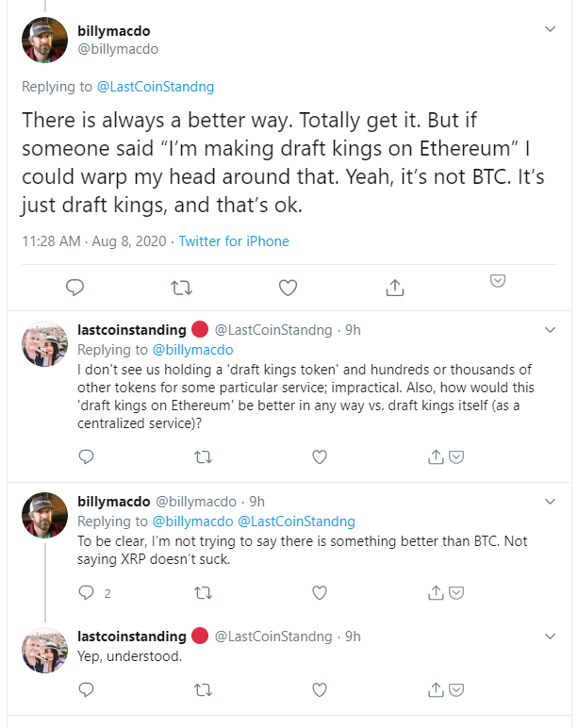Share the main tweet via share icon
The height and width of the screenshot is (728, 578).
395,288
